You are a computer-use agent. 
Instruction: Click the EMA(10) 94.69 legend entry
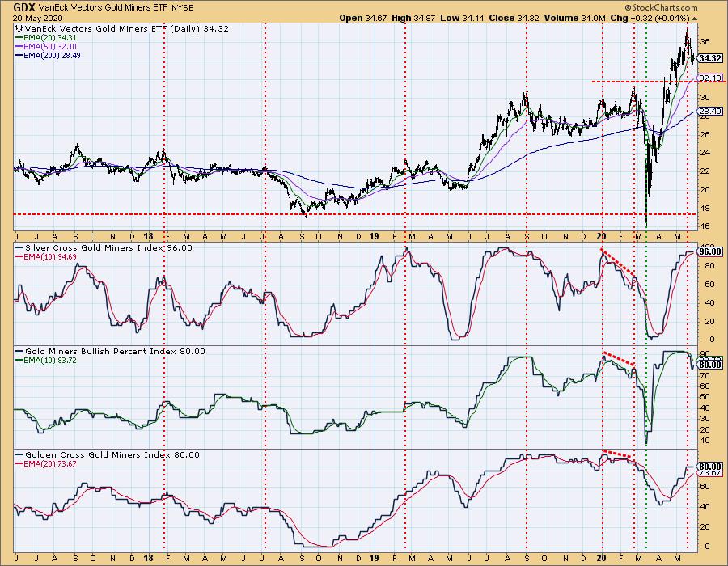click(46, 256)
